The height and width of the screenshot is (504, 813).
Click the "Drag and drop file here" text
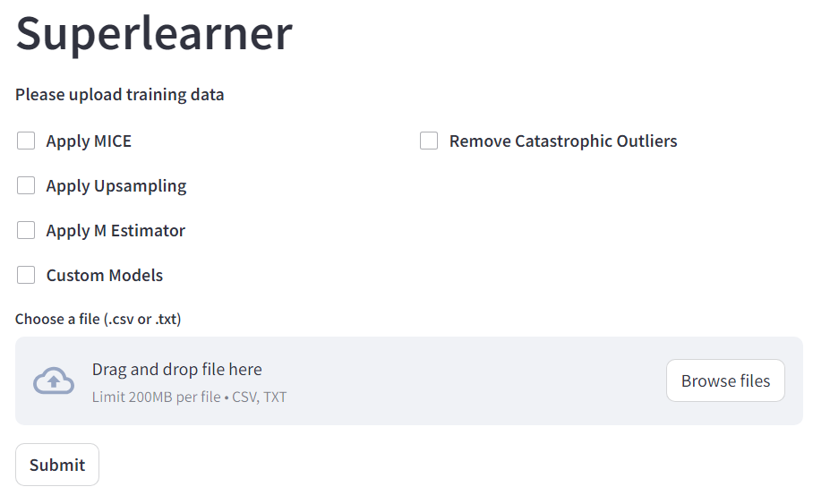pos(177,369)
